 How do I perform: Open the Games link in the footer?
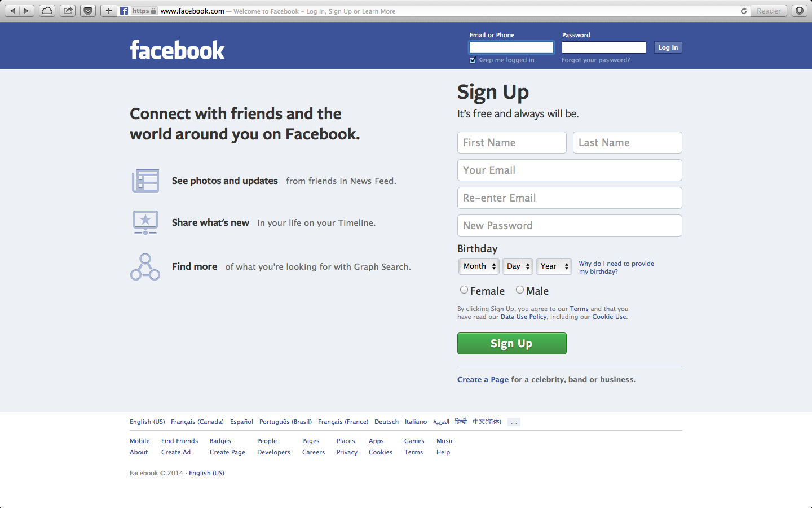(x=414, y=441)
